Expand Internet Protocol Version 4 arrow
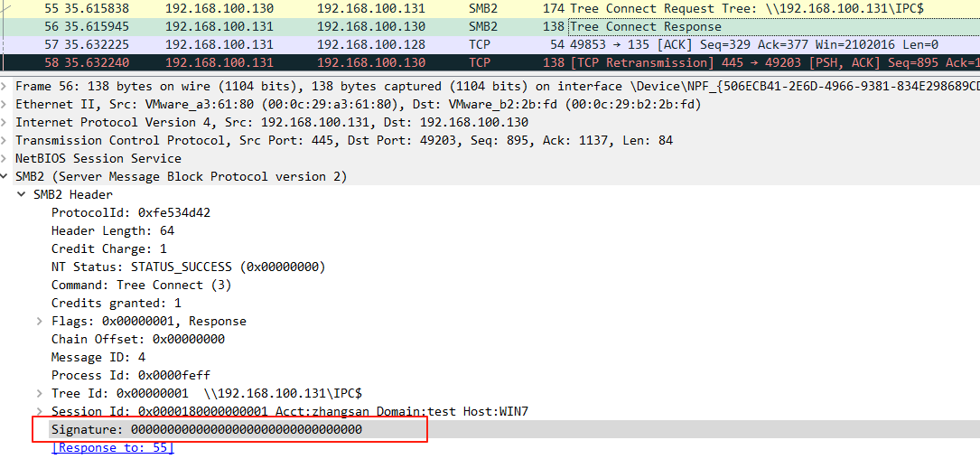980x459 pixels. pos(6,122)
